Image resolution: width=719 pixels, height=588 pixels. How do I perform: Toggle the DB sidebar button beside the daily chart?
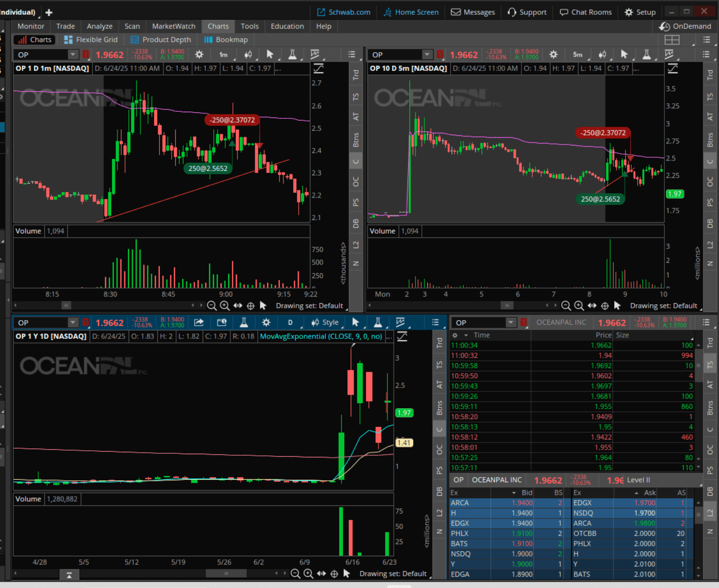[x=439, y=492]
